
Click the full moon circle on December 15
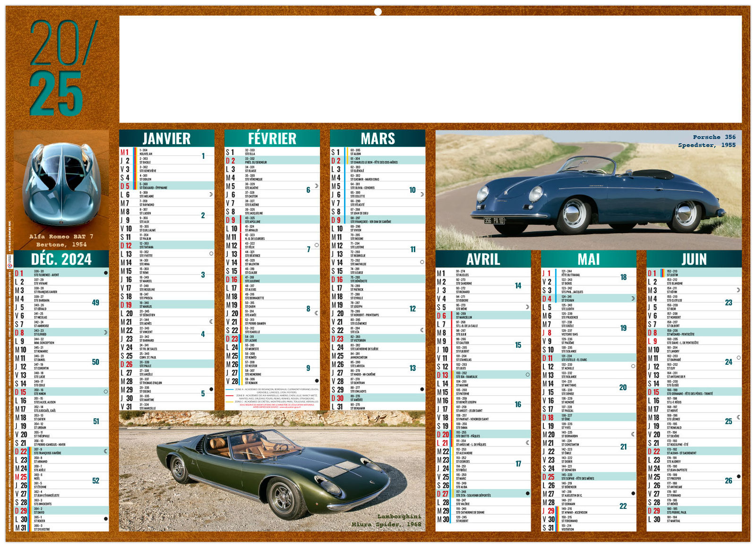pos(106,392)
